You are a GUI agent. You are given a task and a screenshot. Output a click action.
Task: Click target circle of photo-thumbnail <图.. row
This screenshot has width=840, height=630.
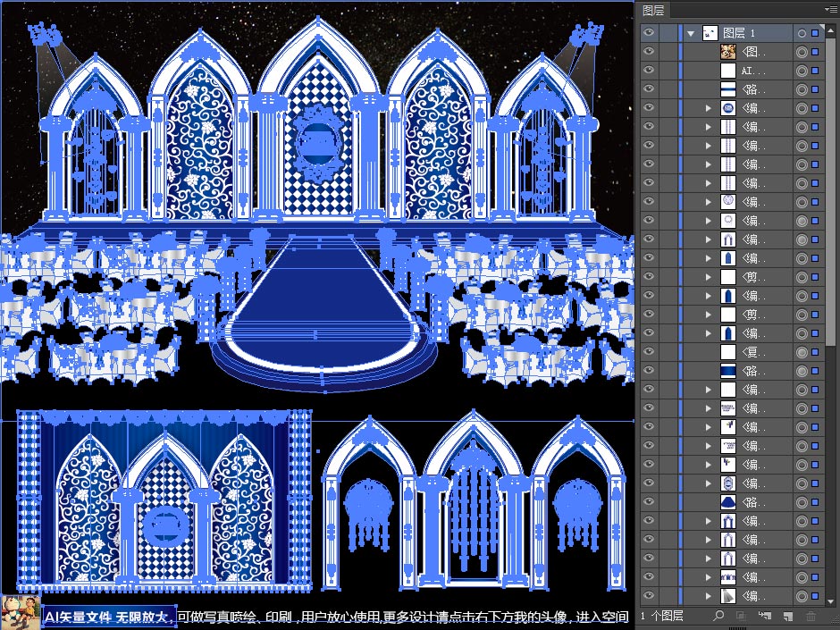802,52
